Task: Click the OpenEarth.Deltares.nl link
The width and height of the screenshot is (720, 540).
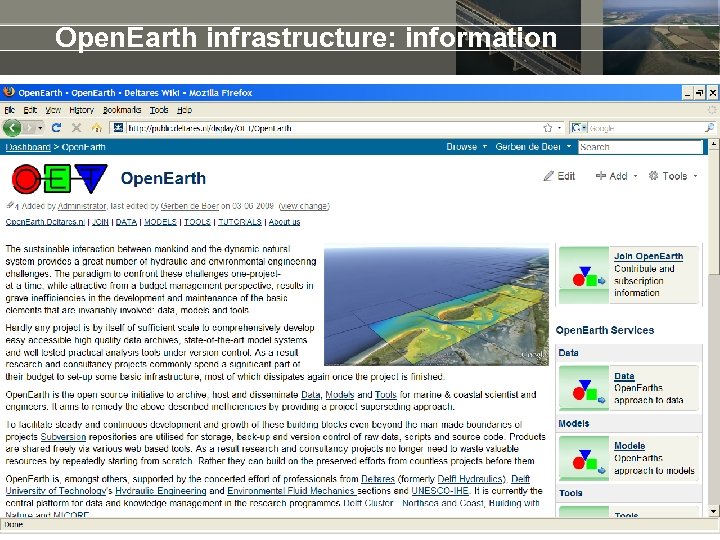Action: pyautogui.click(x=45, y=222)
